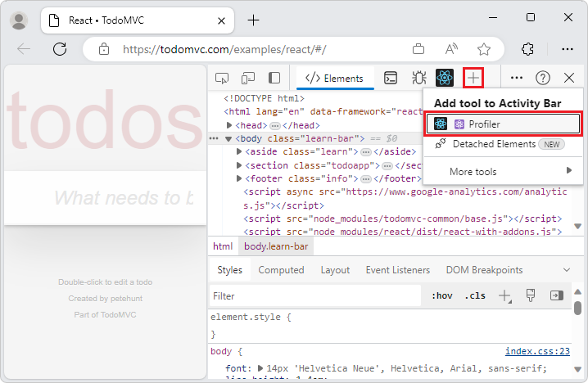Open the Sources bug icon tool
The image size is (588, 383).
(418, 78)
